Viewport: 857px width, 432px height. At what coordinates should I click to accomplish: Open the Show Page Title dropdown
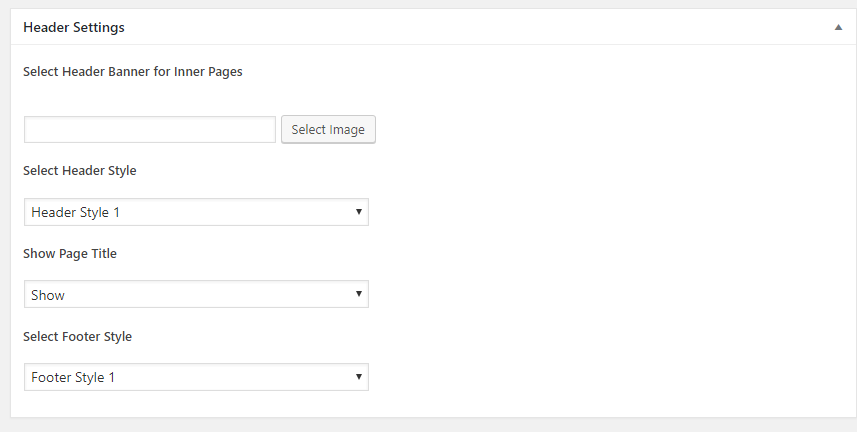196,294
